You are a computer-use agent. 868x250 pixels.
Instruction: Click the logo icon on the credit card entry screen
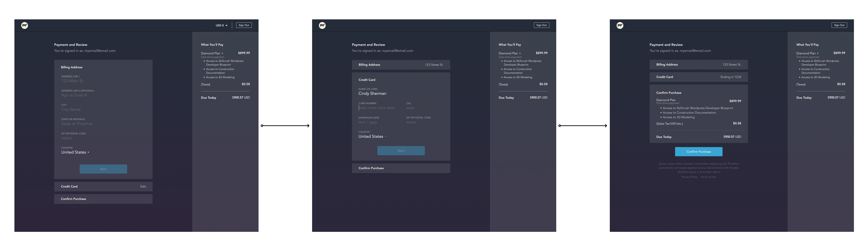(322, 25)
